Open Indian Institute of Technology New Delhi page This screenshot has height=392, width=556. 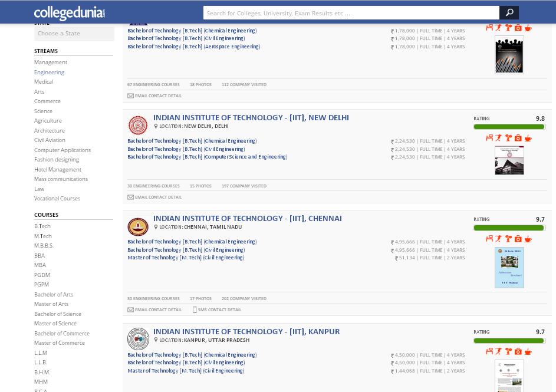[251, 118]
